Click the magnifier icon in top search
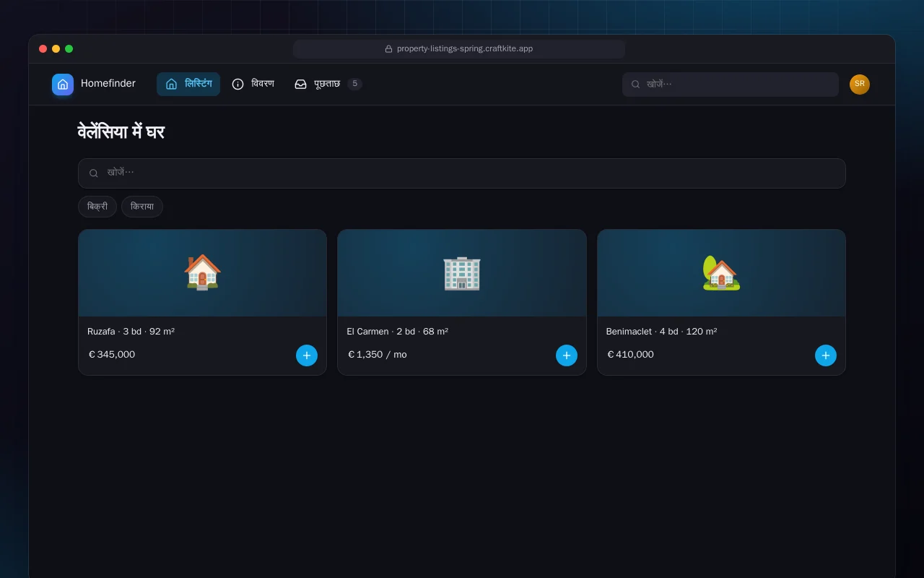924x578 pixels. pos(636,85)
